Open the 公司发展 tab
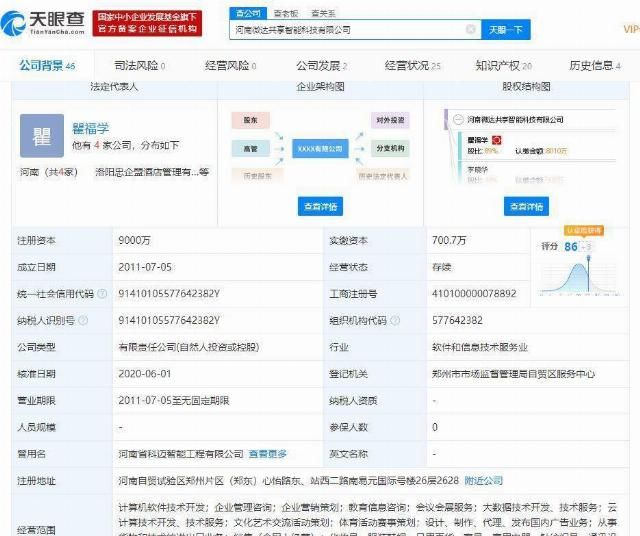The width and height of the screenshot is (640, 536). 322,65
